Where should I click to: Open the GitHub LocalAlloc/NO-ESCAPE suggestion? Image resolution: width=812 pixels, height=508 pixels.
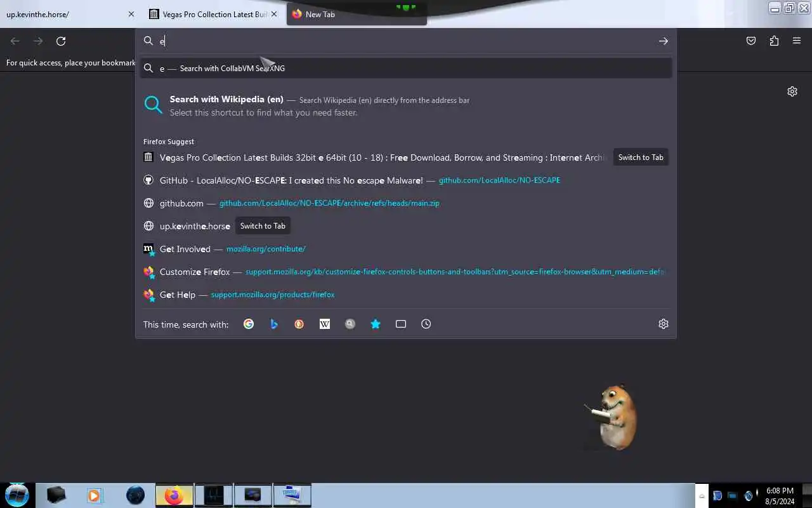(x=406, y=180)
